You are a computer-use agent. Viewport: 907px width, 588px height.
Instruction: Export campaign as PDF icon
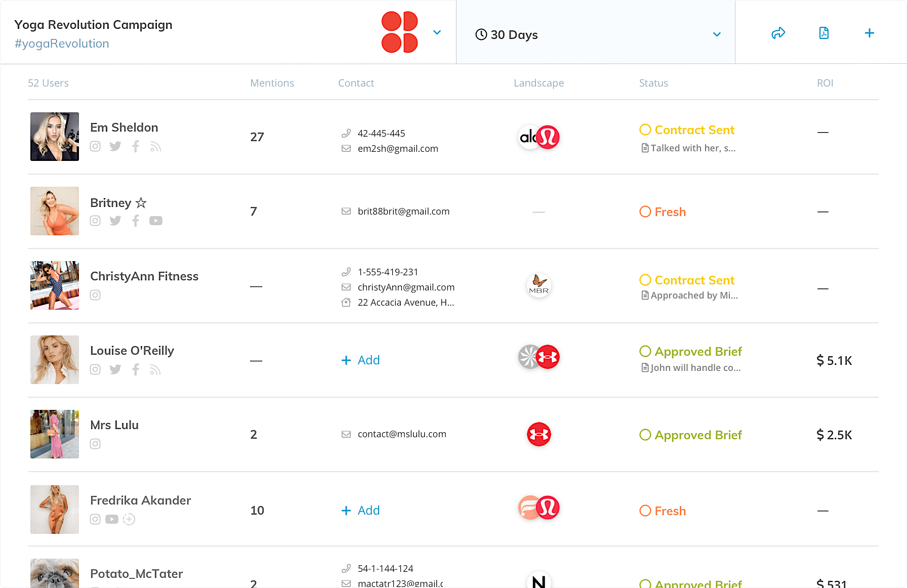coord(824,33)
